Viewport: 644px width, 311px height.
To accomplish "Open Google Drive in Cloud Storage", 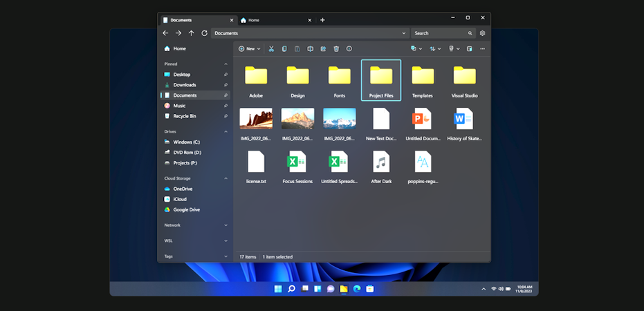I will (x=195, y=209).
